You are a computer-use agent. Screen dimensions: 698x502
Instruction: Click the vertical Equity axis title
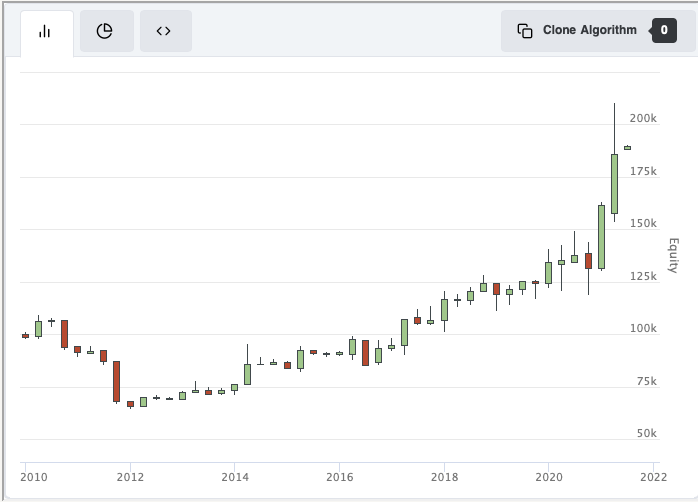[673, 256]
